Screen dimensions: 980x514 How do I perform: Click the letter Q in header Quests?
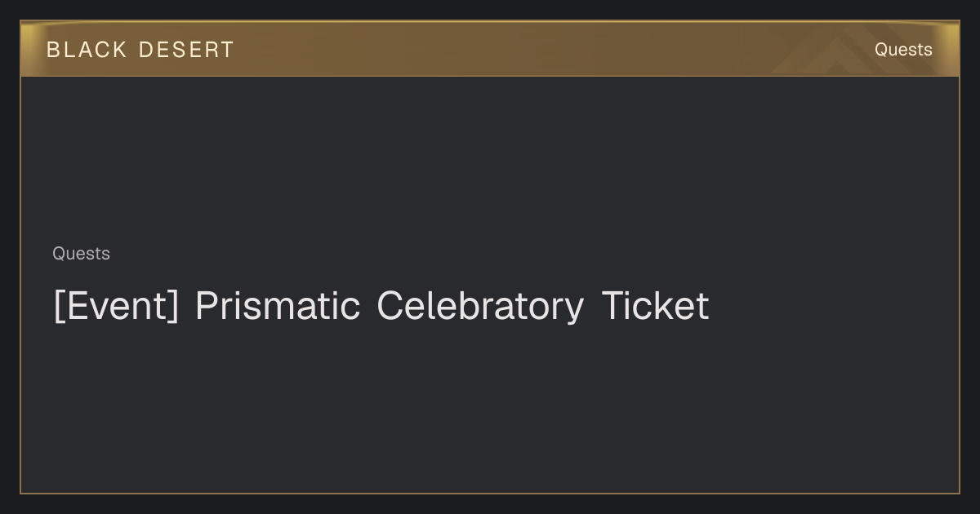[x=881, y=50]
